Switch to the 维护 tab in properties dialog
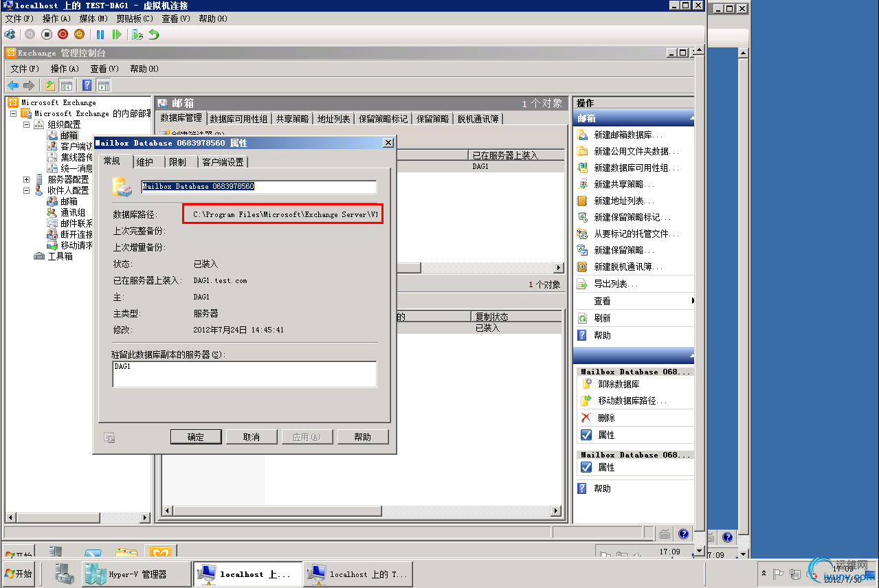This screenshot has width=879, height=588. point(145,161)
